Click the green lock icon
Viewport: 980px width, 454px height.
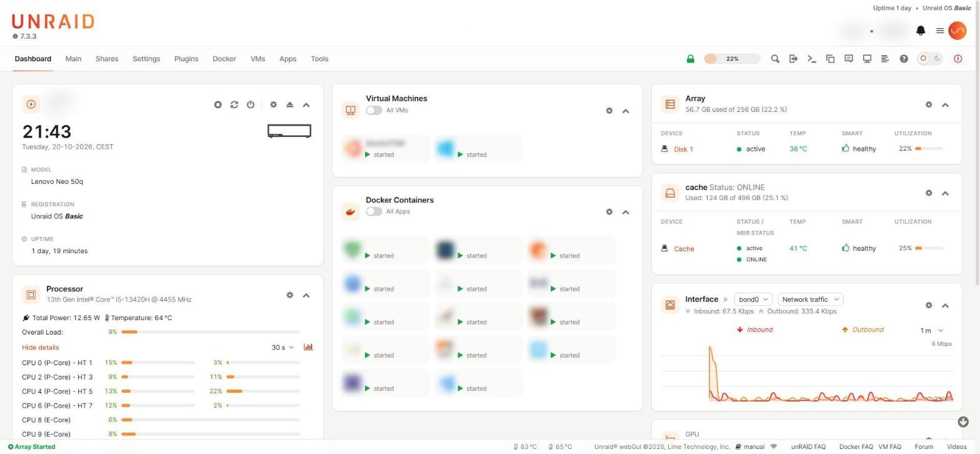click(x=690, y=59)
